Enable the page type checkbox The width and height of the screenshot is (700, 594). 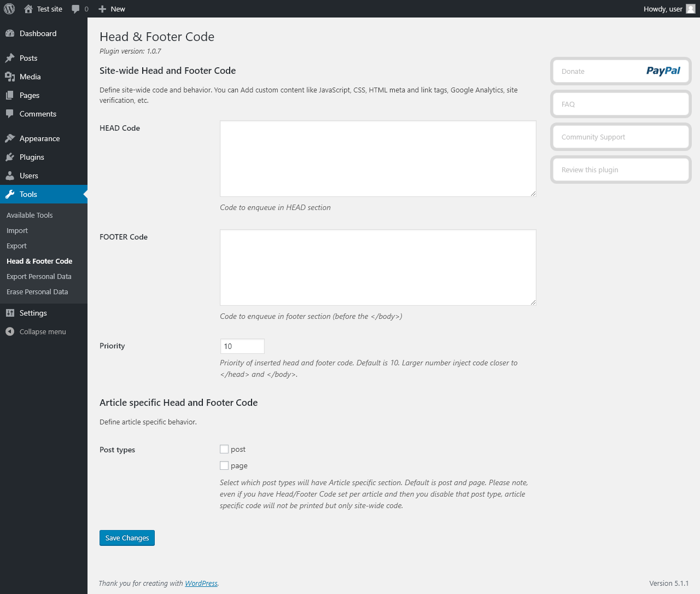tap(224, 465)
